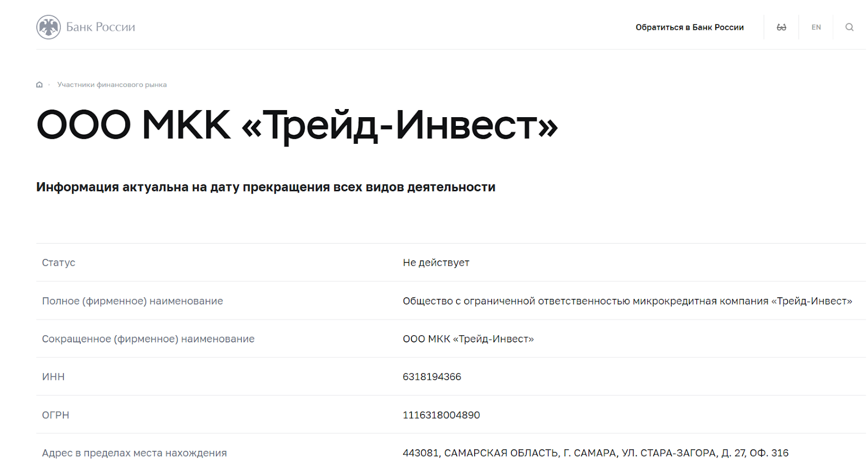Click the Статус row label
868x459 pixels.
[x=59, y=263]
